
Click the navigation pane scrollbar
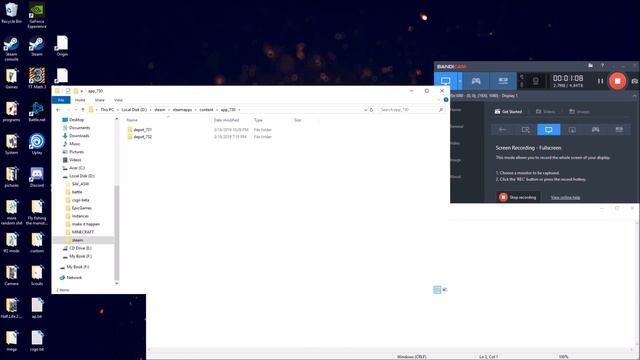tap(117, 233)
